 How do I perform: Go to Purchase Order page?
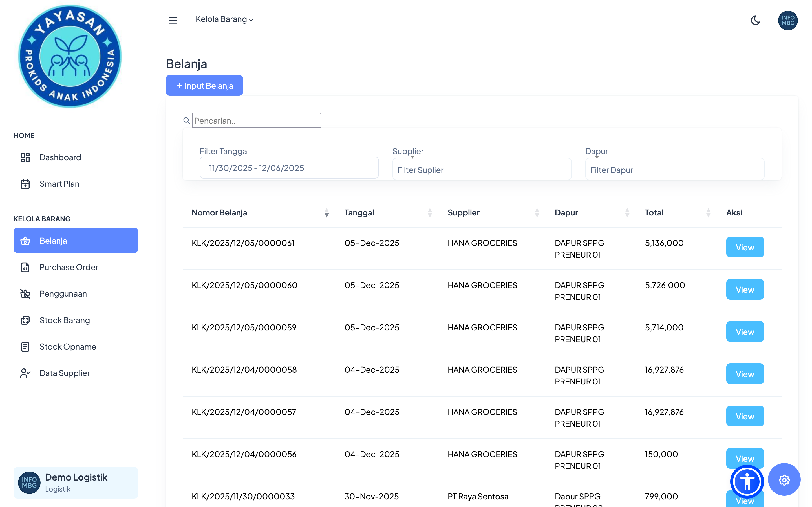point(69,267)
